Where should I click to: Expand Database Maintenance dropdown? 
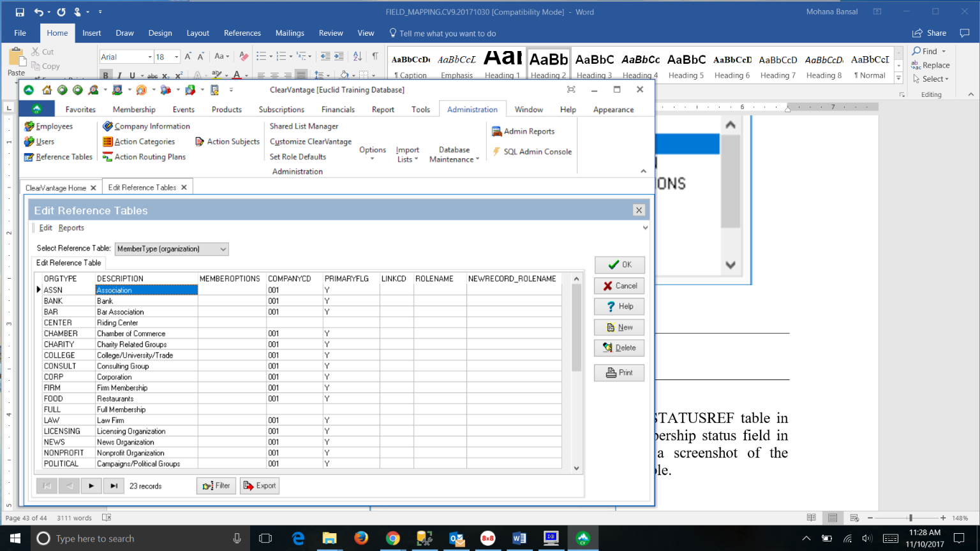454,154
